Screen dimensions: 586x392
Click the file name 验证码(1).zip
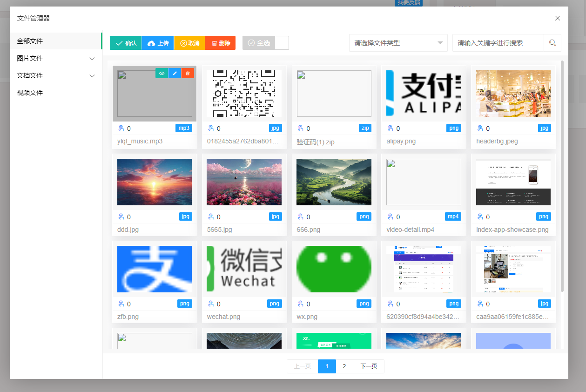pos(316,142)
